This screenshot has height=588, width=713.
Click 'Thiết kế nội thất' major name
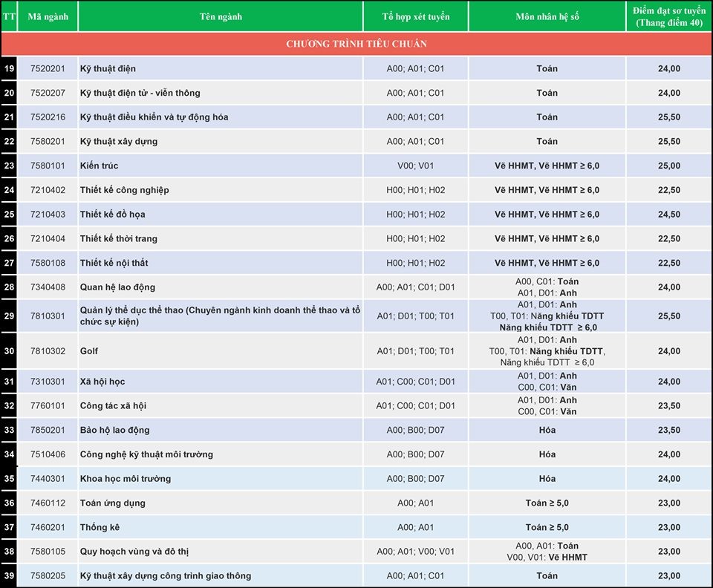(114, 263)
